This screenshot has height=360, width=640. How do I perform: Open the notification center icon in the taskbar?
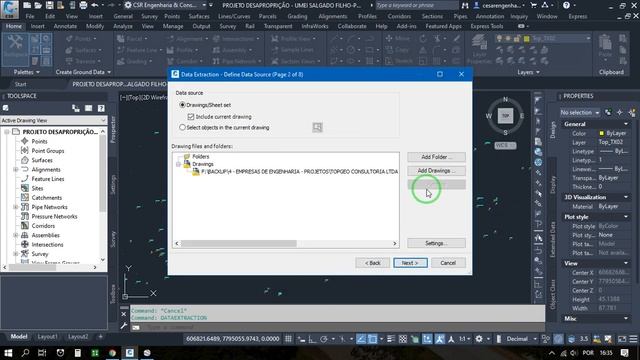pyautogui.click(x=625, y=353)
